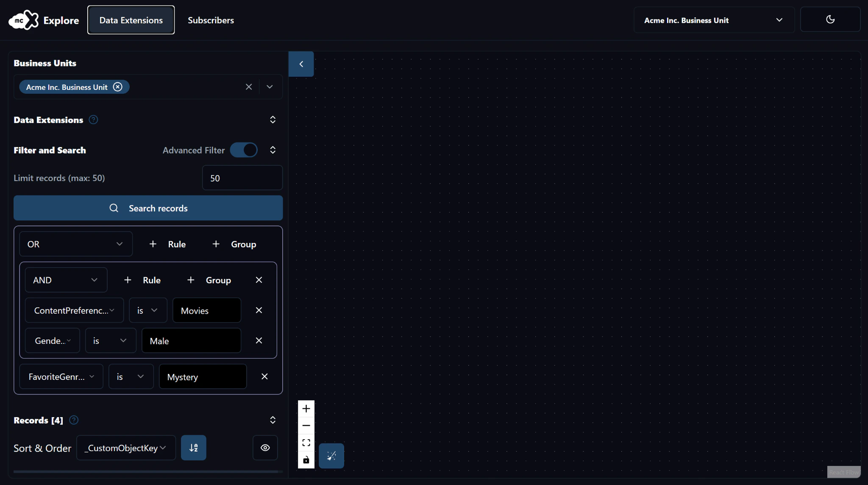Zoom out of the canvas
Viewport: 868px width, 485px height.
coord(306,426)
